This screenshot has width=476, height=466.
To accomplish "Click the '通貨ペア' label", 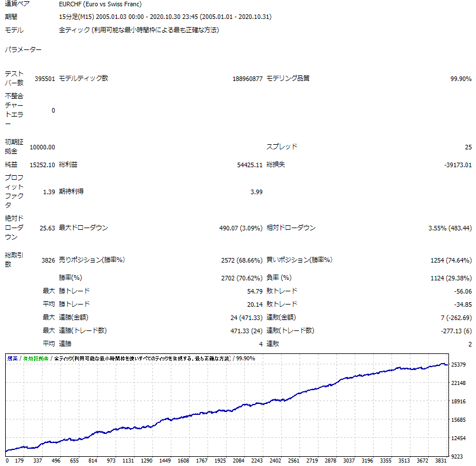I will [17, 4].
